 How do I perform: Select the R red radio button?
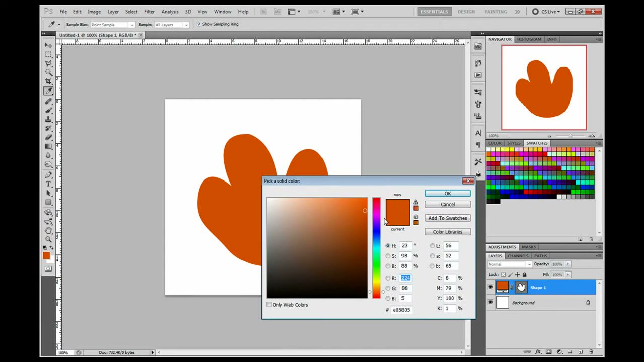[x=388, y=278]
